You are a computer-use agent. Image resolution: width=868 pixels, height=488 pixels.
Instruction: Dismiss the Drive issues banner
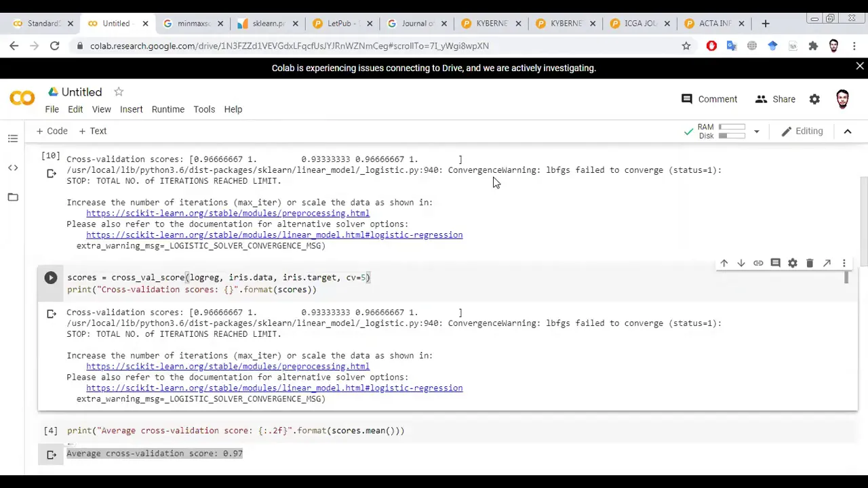tap(859, 66)
